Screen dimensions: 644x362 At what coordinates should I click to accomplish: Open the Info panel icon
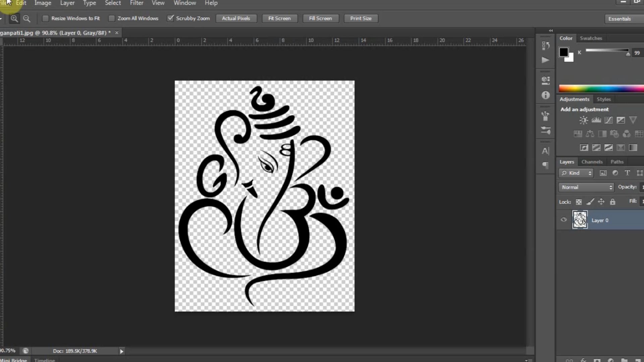pos(545,95)
